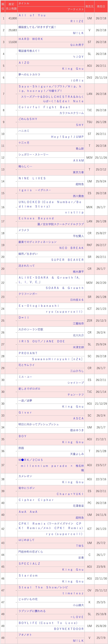The height and width of the screenshot is (644, 108).
Task: Click artist 西川貴教
Action: pyautogui.click(x=78, y=196)
